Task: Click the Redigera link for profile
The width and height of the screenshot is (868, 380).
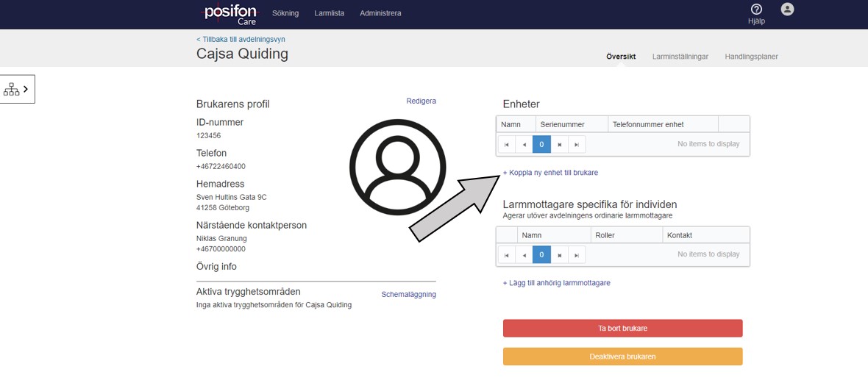Action: 421,101
